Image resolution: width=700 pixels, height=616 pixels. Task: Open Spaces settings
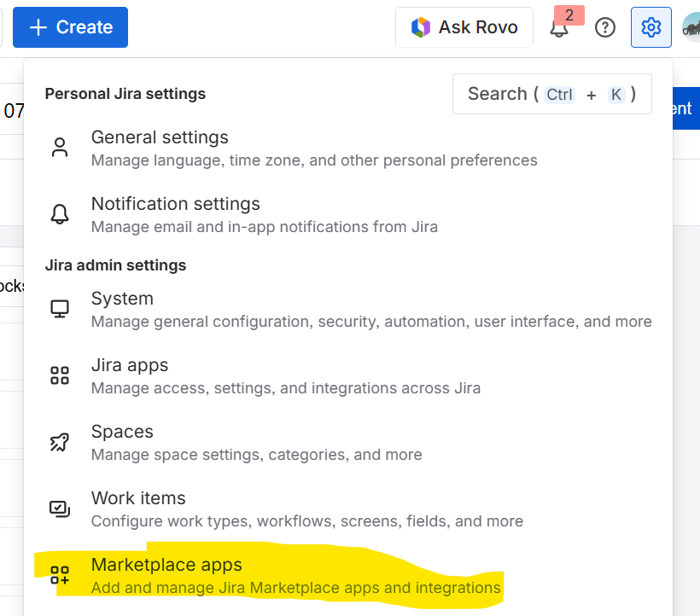pyautogui.click(x=348, y=443)
